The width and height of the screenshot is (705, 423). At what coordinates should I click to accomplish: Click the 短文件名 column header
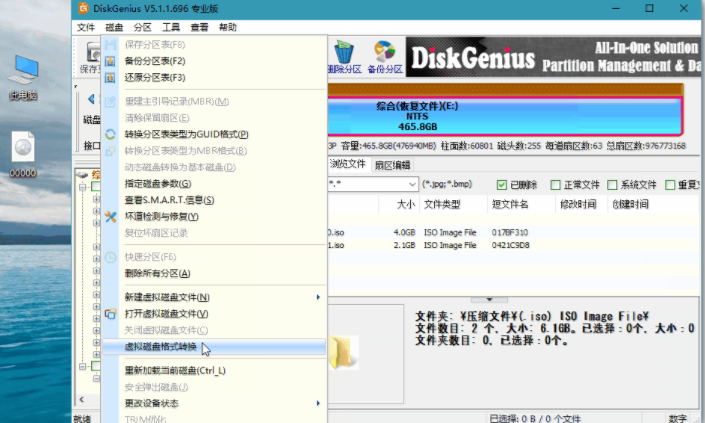[x=521, y=204]
